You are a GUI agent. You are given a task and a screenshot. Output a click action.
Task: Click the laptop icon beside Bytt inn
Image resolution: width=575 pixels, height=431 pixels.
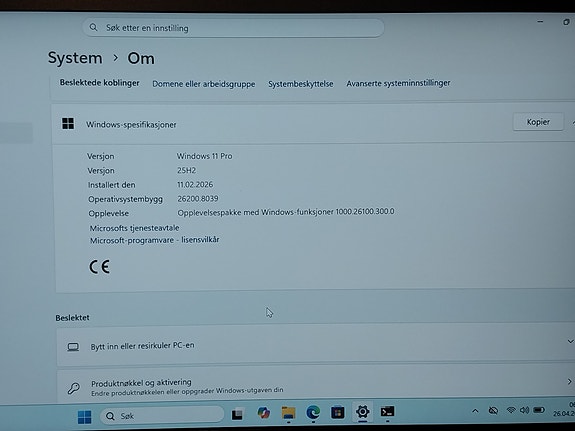tap(73, 347)
